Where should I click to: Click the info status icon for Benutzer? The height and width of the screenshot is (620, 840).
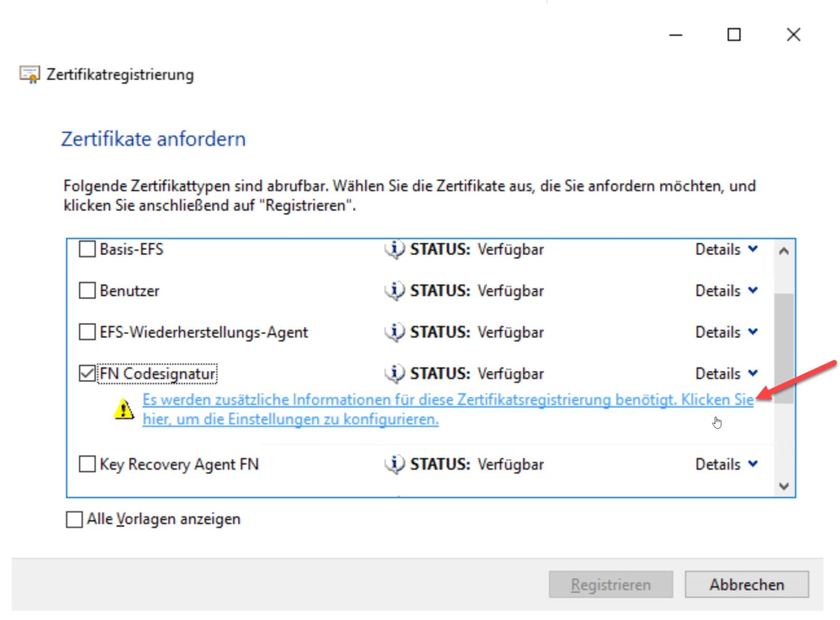coord(394,291)
